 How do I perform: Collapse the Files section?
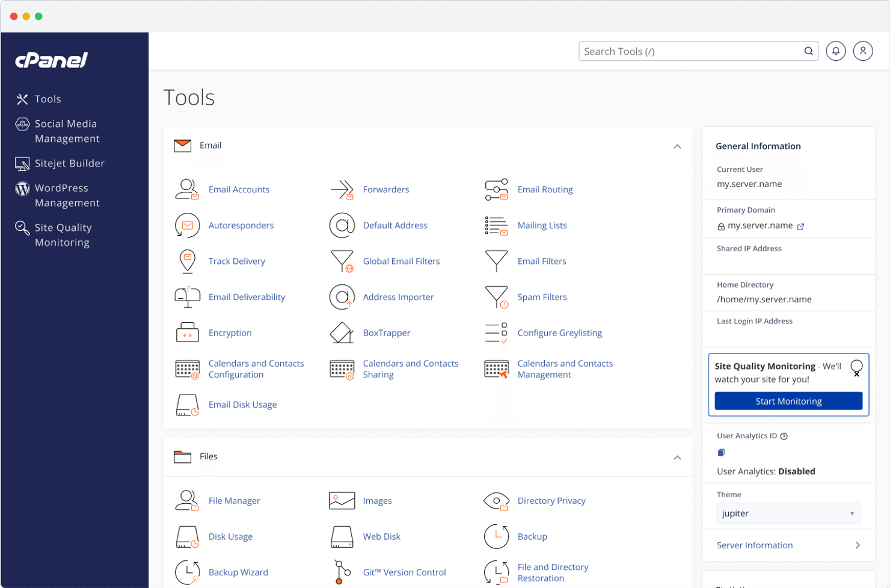click(x=678, y=457)
